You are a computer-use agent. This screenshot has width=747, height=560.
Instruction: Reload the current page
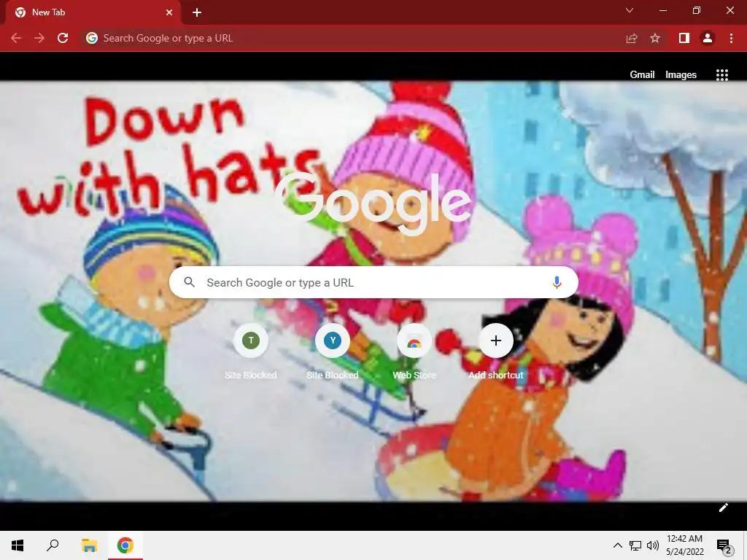(x=63, y=38)
